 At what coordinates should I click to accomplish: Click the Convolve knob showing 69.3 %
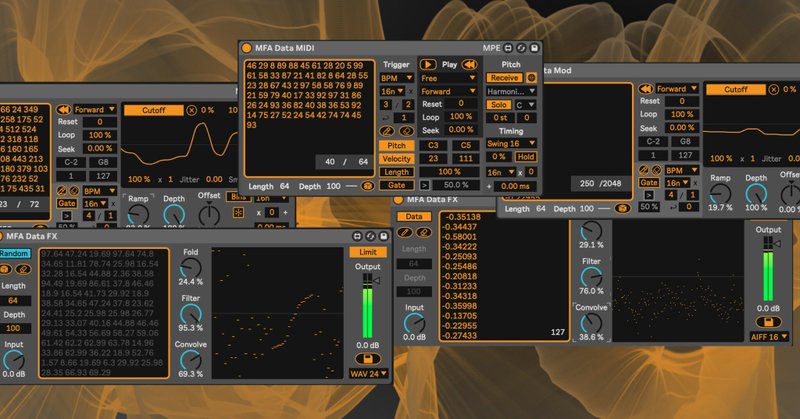191,360
